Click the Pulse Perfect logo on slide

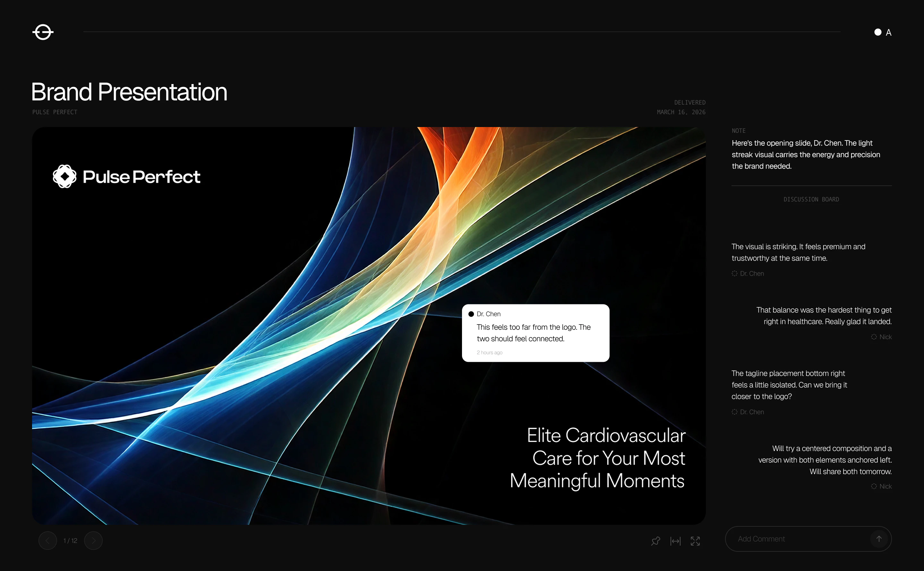[126, 176]
